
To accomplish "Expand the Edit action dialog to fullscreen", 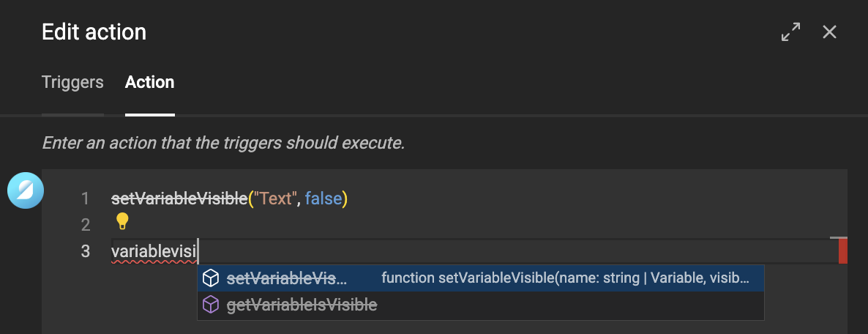I will pyautogui.click(x=790, y=32).
